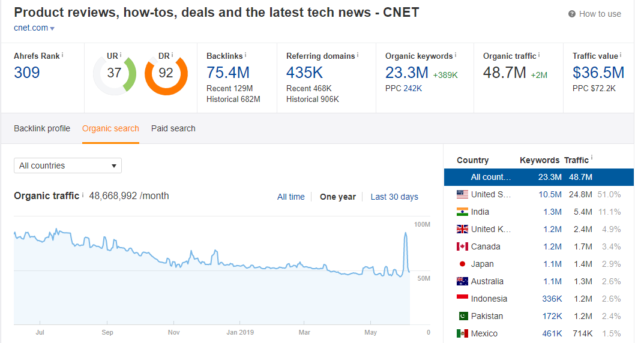Click the Indonesia flag icon
644x343 pixels.
coord(462,298)
